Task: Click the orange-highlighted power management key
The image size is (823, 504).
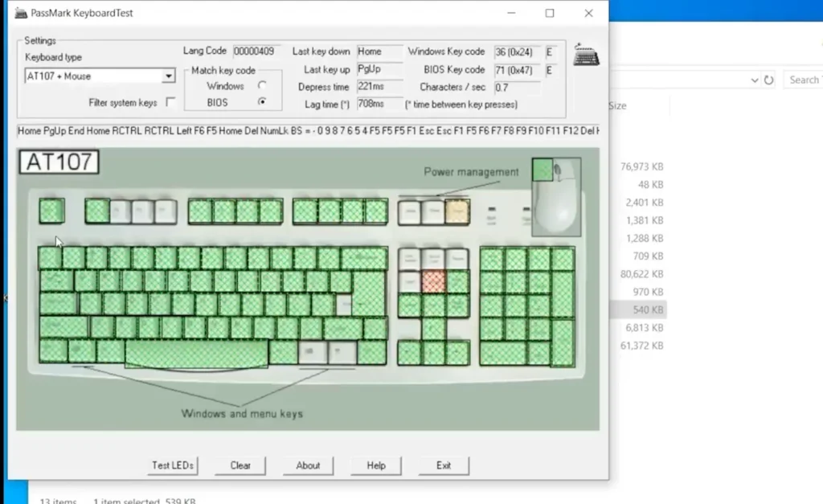Action: pos(457,211)
